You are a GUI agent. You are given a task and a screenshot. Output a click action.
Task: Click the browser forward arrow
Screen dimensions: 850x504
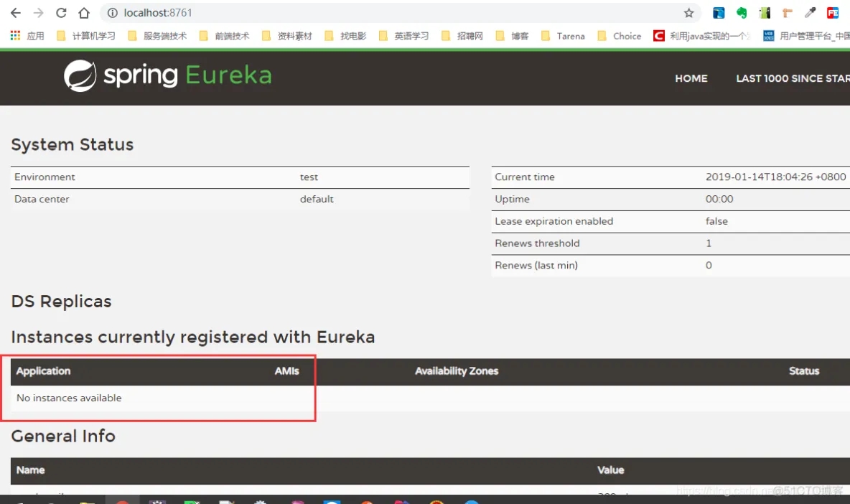pyautogui.click(x=39, y=13)
